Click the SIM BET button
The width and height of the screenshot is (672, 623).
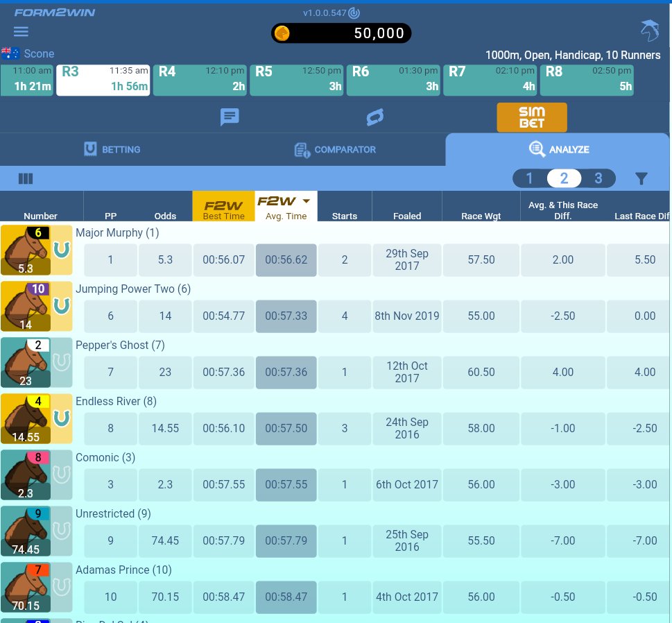tap(532, 117)
